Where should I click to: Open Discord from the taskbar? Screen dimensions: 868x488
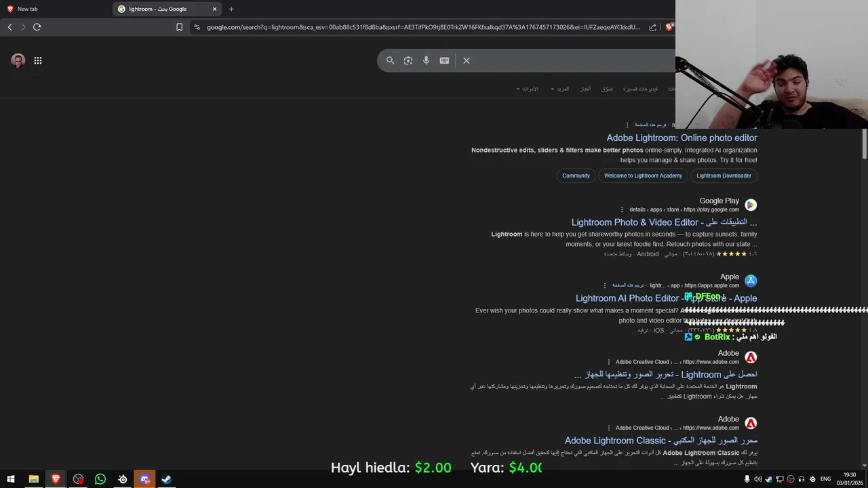tap(144, 479)
